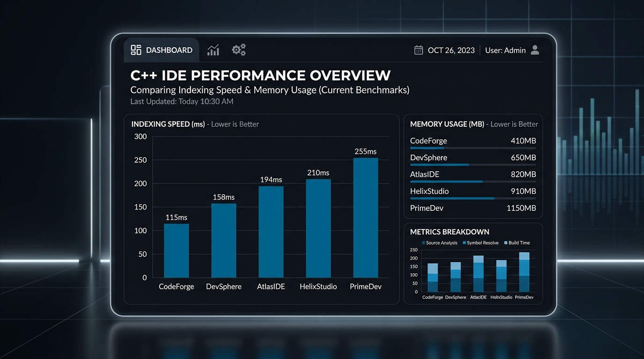The width and height of the screenshot is (644, 359).
Task: Select the PrimeDev indexing speed bar
Action: 366,218
